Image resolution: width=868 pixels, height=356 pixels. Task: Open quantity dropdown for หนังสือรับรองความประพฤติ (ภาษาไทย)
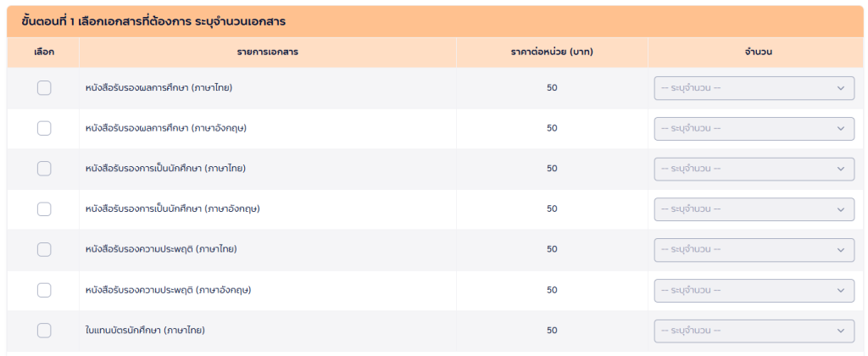[x=754, y=250]
